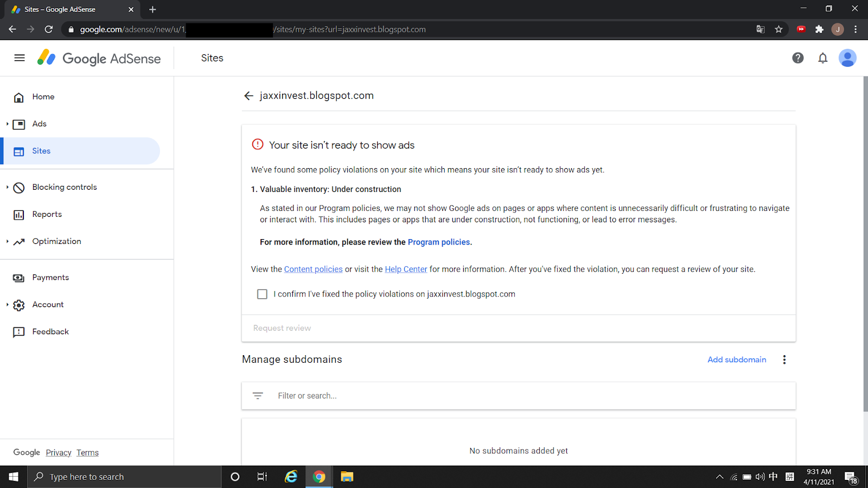
Task: Click the translate page icon
Action: [761, 29]
